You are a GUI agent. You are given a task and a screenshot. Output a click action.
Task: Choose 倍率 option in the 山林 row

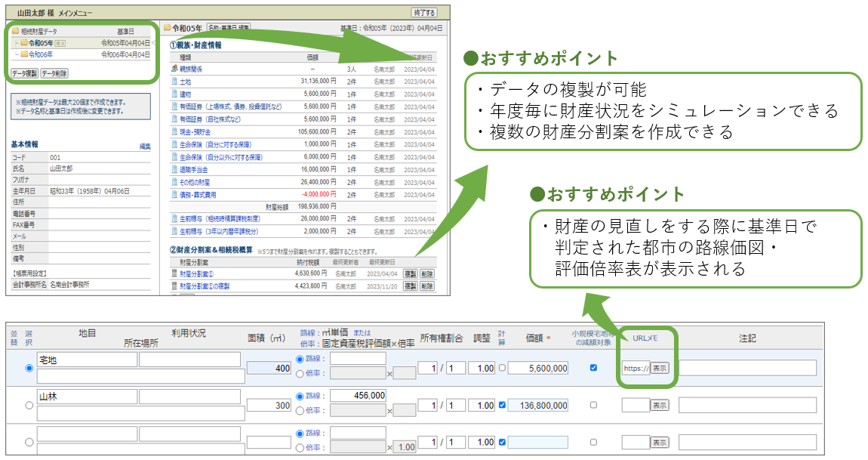[x=300, y=410]
